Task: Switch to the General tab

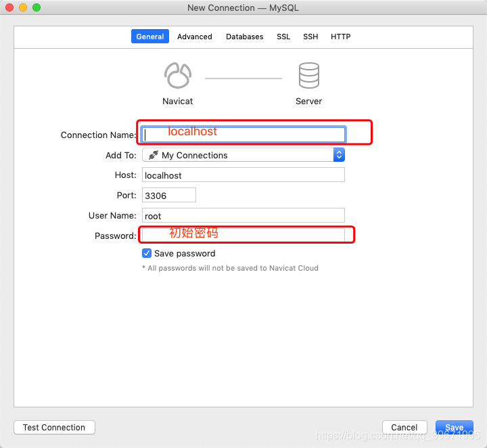Action: click(x=150, y=37)
